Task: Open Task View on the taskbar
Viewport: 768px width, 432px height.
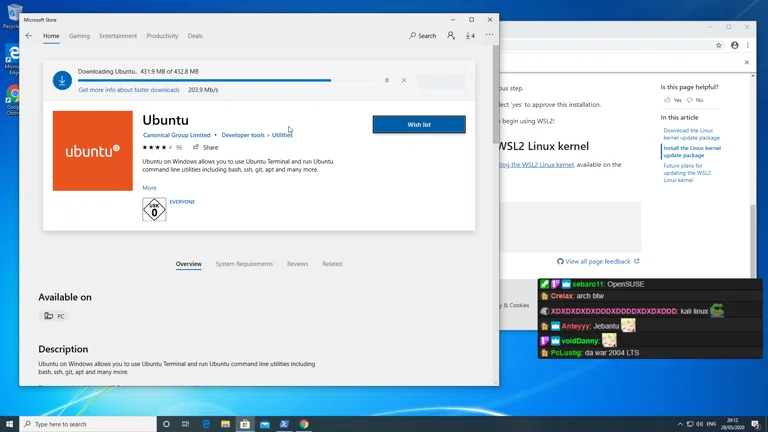Action: (x=186, y=424)
